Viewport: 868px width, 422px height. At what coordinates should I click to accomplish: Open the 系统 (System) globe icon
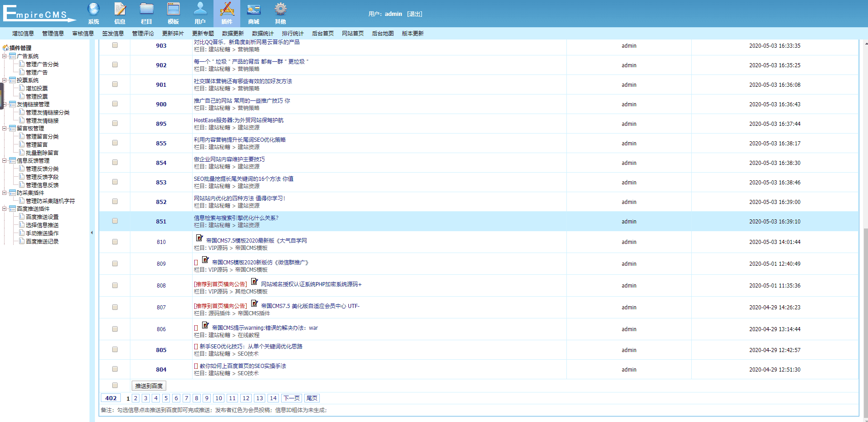[x=94, y=9]
